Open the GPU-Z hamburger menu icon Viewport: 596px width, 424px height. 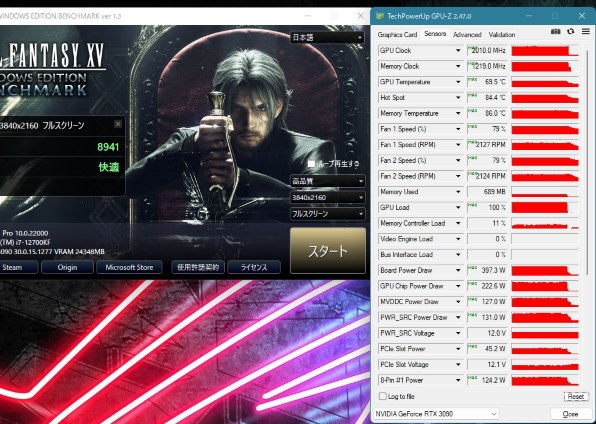[x=586, y=32]
